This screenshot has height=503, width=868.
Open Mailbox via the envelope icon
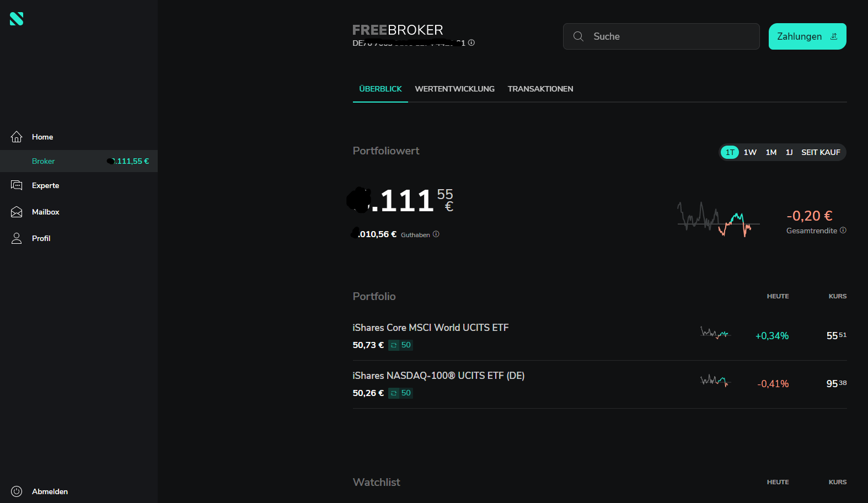tap(17, 212)
